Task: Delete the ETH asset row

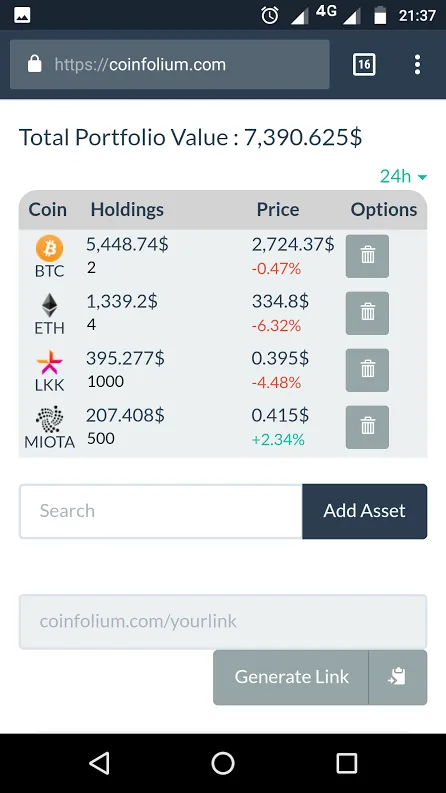Action: coord(367,313)
